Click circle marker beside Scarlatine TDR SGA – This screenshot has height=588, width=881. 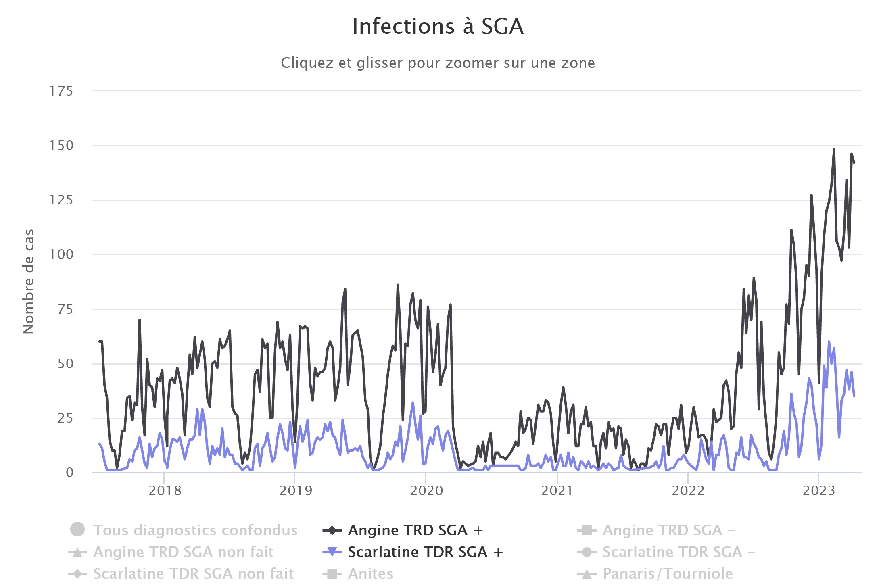(x=587, y=552)
